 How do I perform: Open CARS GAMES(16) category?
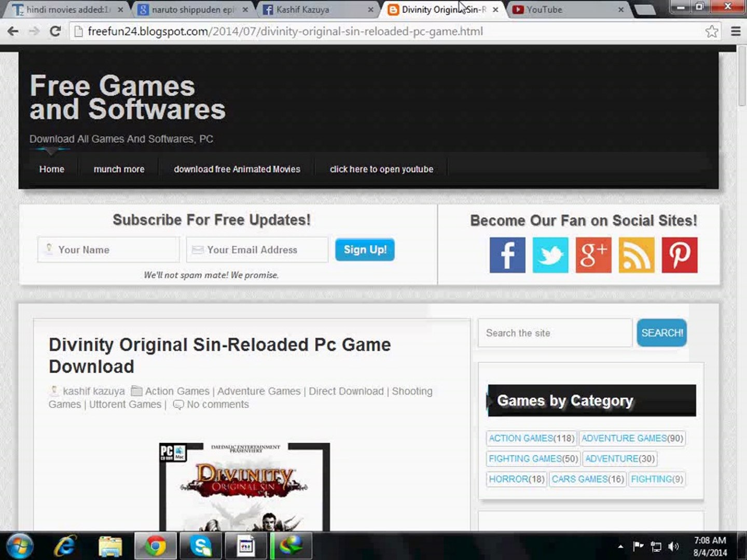point(588,479)
